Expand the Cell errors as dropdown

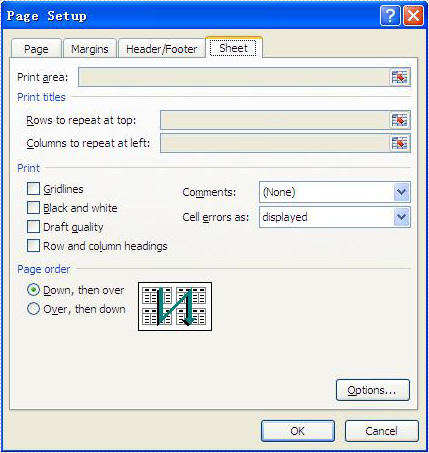(401, 217)
